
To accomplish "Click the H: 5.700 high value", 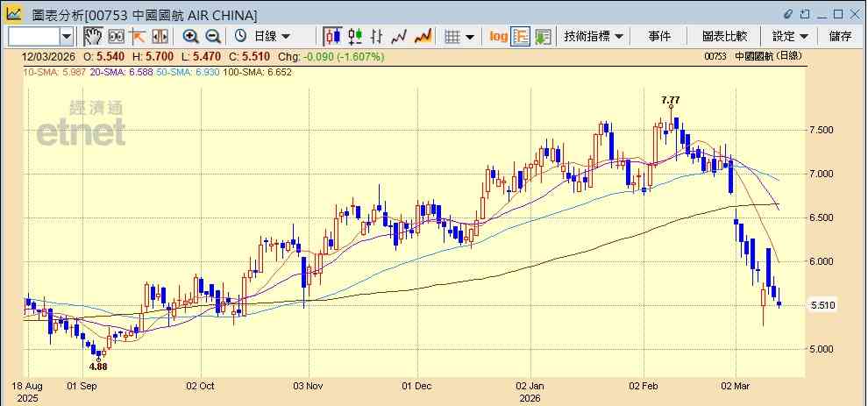I will (153, 56).
